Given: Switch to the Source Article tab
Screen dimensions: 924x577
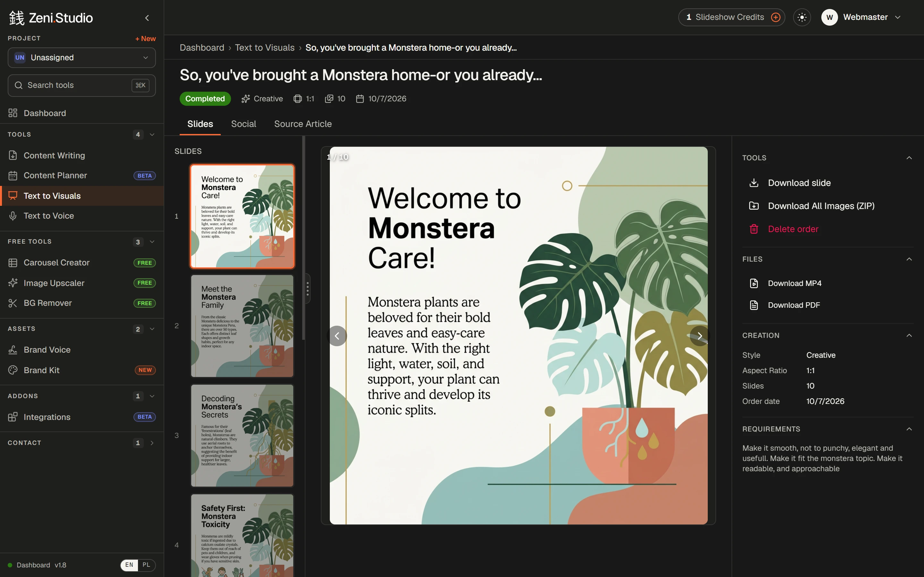Looking at the screenshot, I should point(303,124).
